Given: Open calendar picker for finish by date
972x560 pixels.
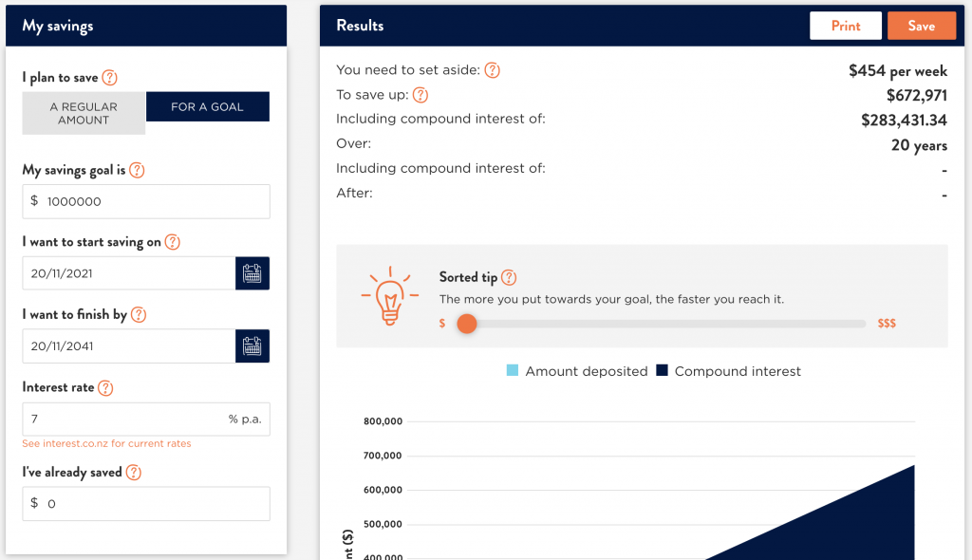Looking at the screenshot, I should (x=252, y=346).
